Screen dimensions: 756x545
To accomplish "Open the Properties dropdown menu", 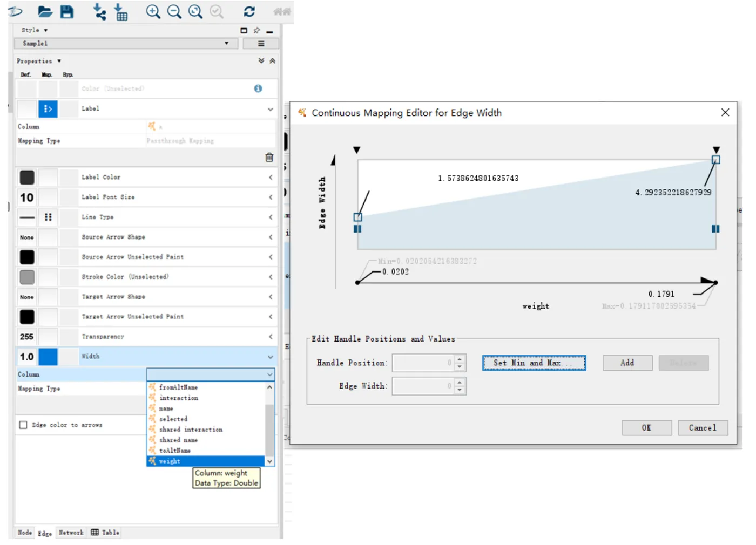I will tap(59, 61).
